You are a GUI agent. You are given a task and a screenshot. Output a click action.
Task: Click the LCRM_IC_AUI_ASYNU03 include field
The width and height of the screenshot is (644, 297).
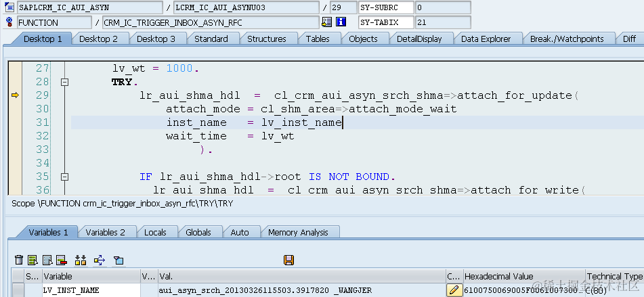tap(246, 7)
